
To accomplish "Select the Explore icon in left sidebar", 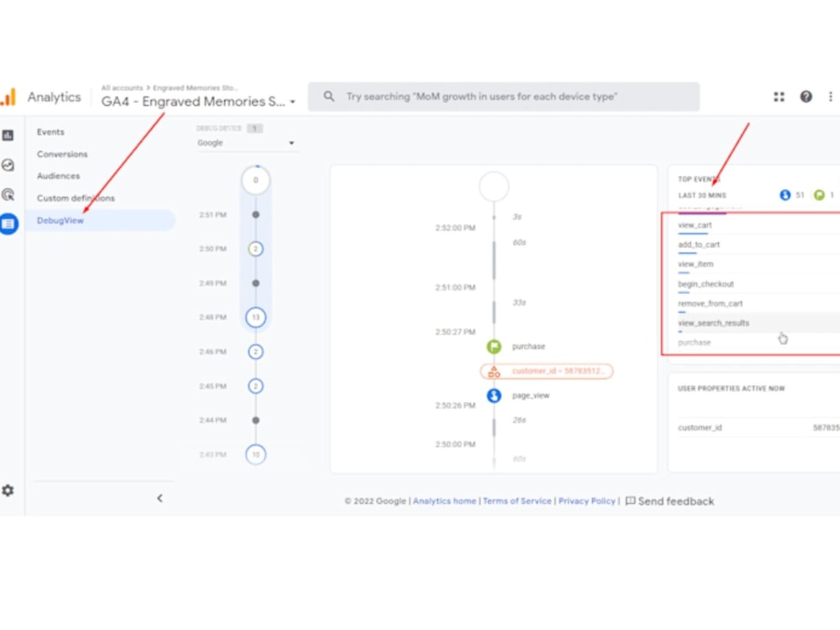I will pyautogui.click(x=9, y=165).
